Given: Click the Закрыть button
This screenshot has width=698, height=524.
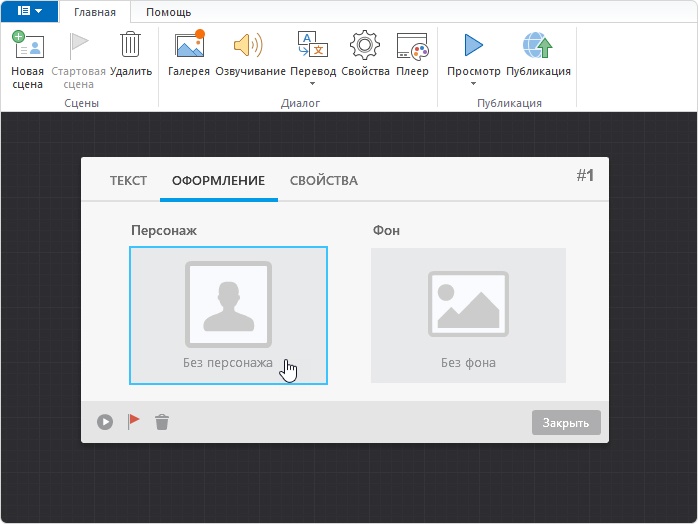Looking at the screenshot, I should pos(566,422).
